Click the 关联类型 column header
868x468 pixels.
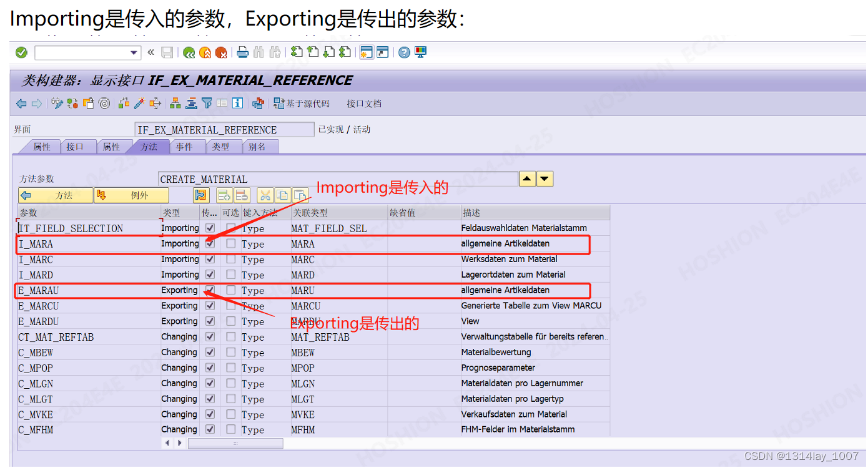[338, 213]
